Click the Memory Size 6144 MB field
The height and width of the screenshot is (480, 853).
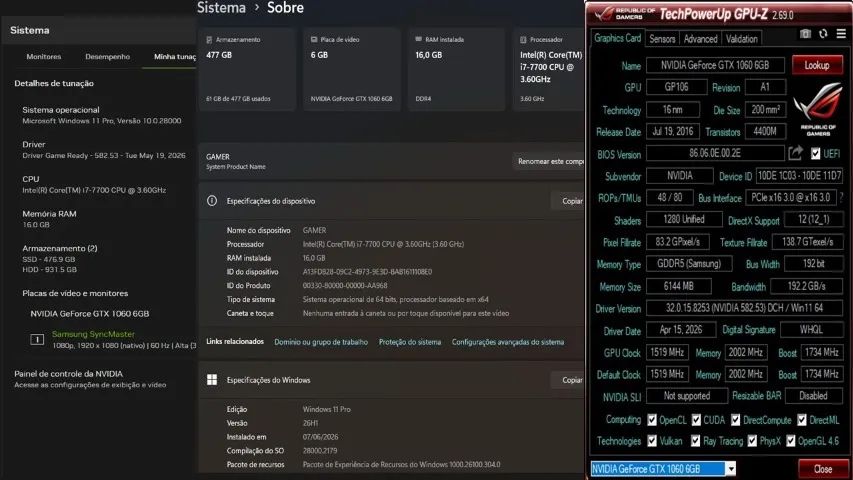(x=678, y=286)
